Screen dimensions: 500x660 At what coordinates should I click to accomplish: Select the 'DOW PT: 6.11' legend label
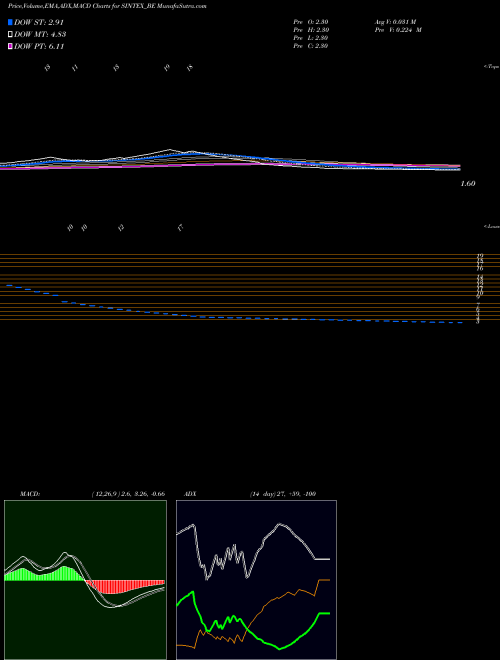pyautogui.click(x=39, y=46)
